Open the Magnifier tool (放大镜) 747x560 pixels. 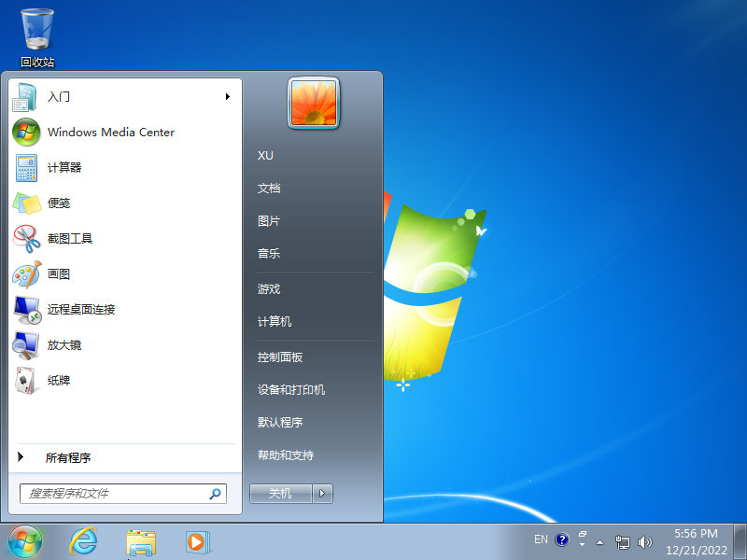pyautogui.click(x=63, y=344)
